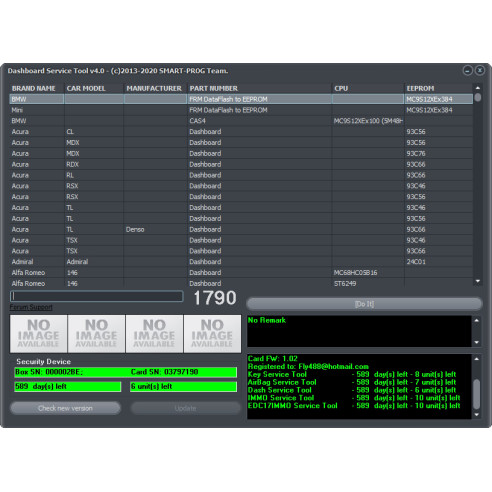This screenshot has height=492, width=492.
Task: Click the license info scroll down arrow
Action: pyautogui.click(x=477, y=415)
